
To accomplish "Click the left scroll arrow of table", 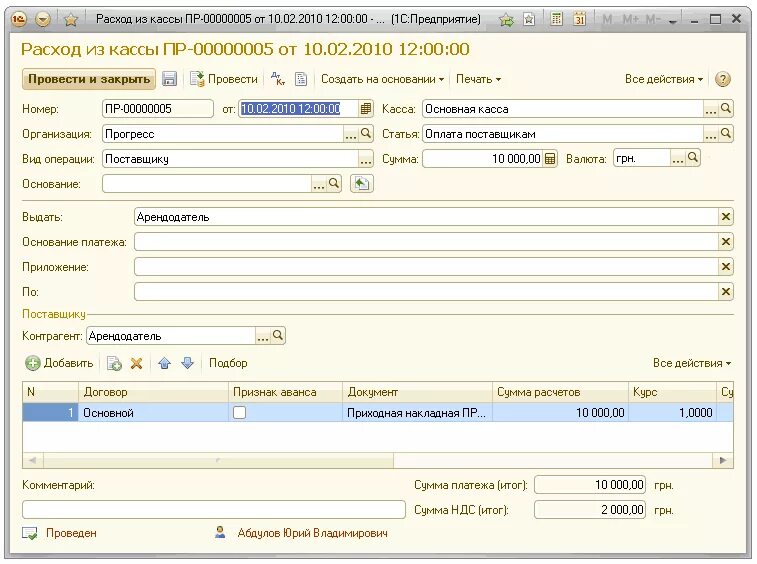I will [33, 461].
